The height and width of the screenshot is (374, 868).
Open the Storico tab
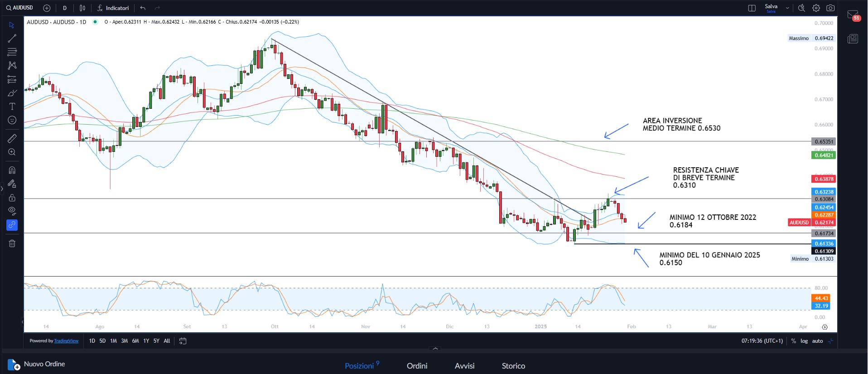tap(513, 366)
